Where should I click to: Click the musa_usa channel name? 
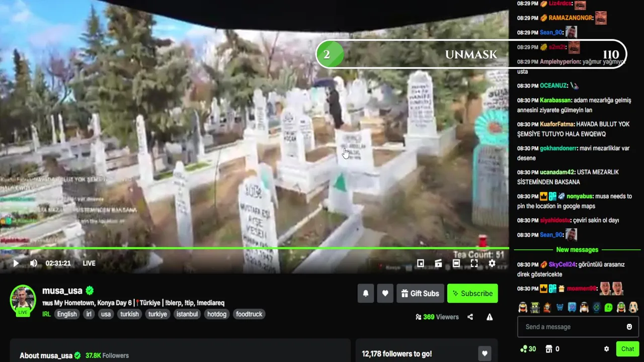pyautogui.click(x=62, y=291)
